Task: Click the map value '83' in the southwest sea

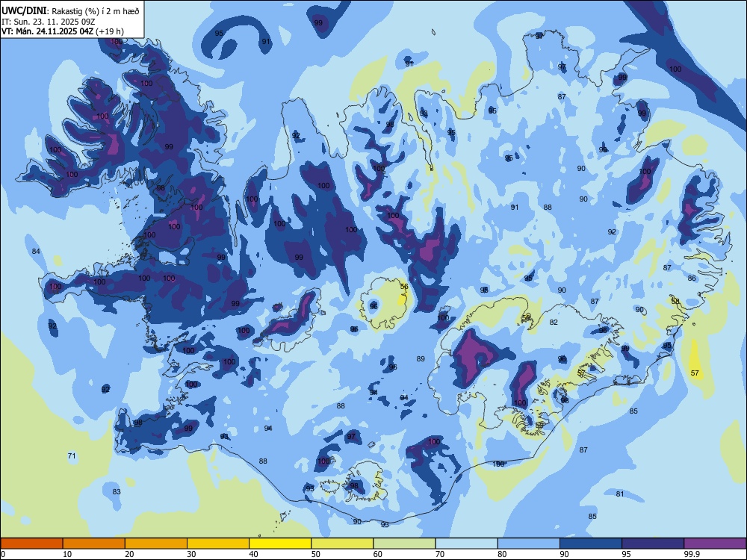Action: 117,491
